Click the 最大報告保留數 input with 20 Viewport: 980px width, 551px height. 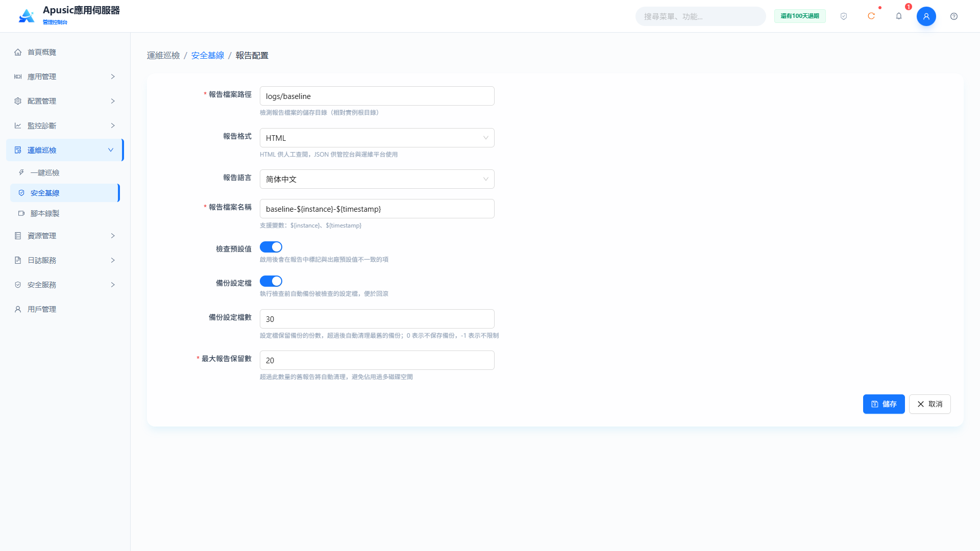377,360
